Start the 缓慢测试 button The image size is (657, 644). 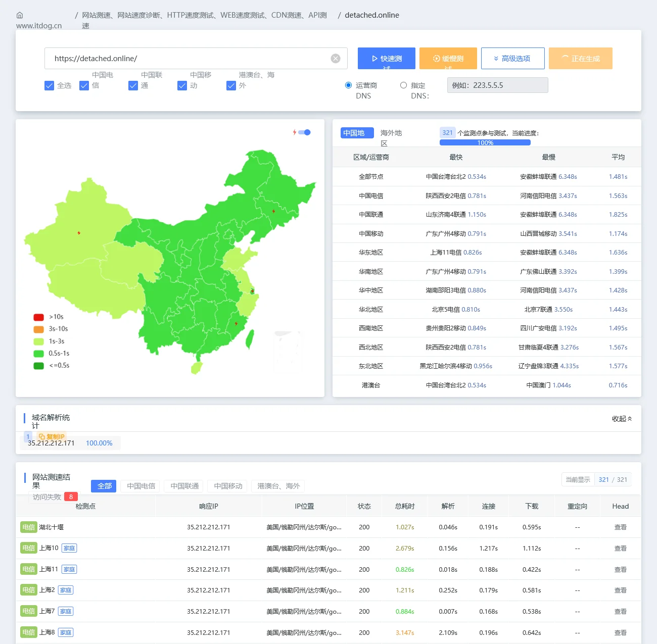448,58
